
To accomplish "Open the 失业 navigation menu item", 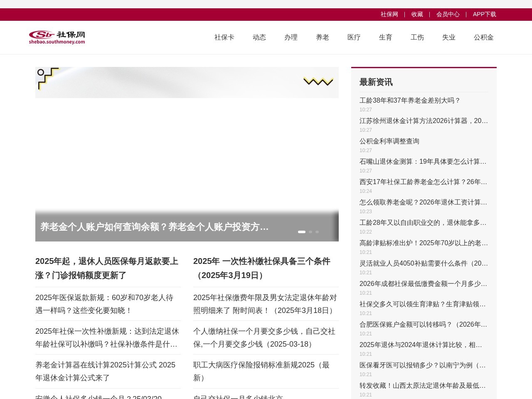I will coord(449,37).
